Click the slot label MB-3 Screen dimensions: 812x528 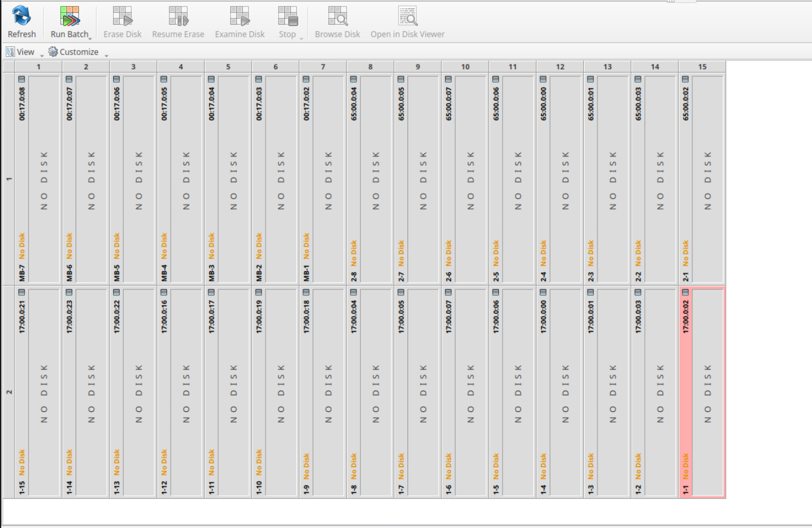212,272
